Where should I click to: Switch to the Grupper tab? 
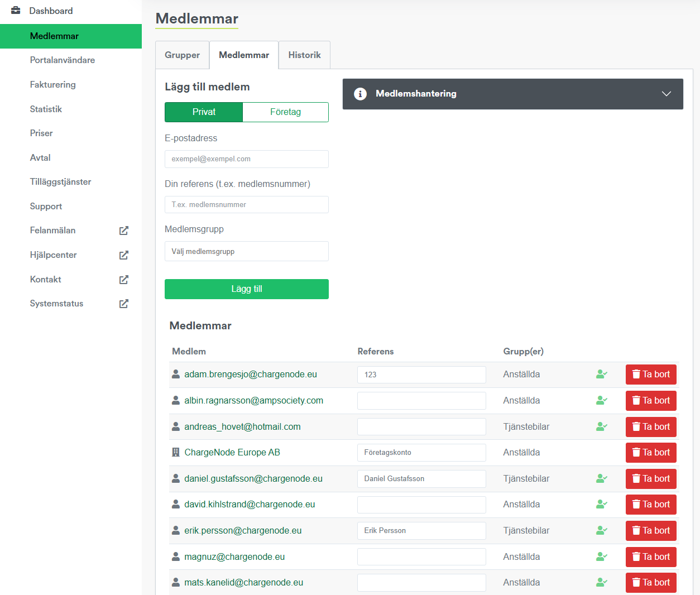(x=182, y=55)
